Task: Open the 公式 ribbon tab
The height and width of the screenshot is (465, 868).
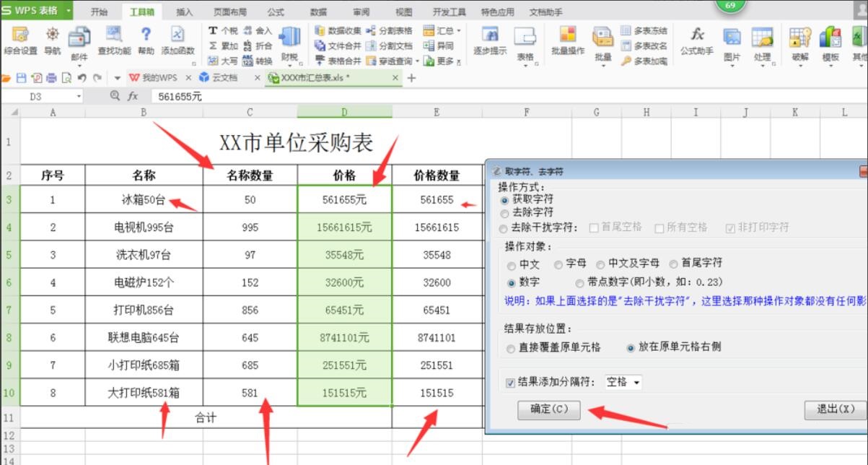Action: 276,12
